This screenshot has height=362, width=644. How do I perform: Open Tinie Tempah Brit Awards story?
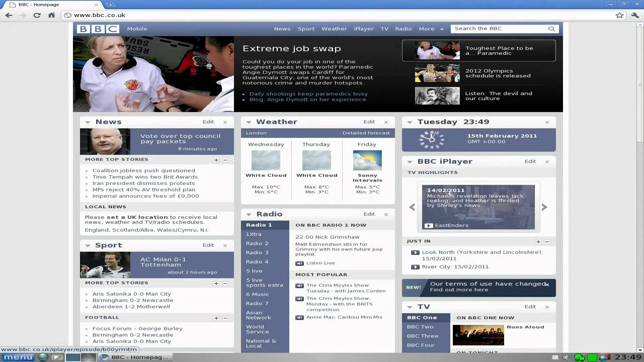(x=145, y=177)
